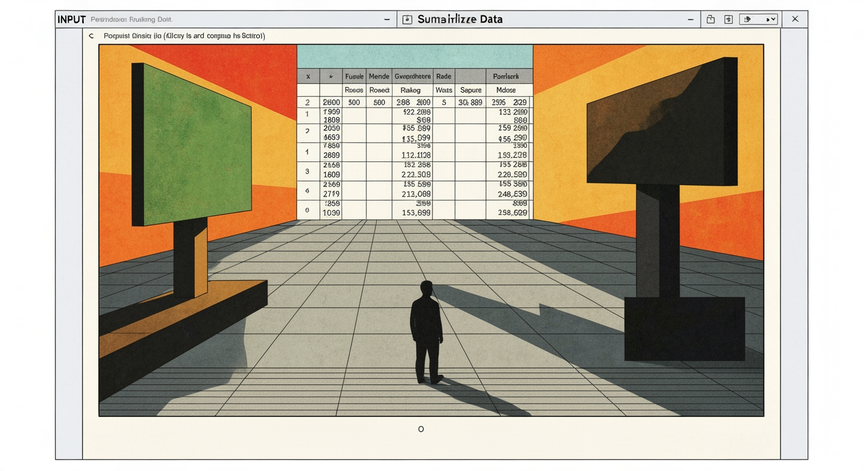Click the first square icon after the Sumairlizze dash
864x471 pixels.
[711, 19]
